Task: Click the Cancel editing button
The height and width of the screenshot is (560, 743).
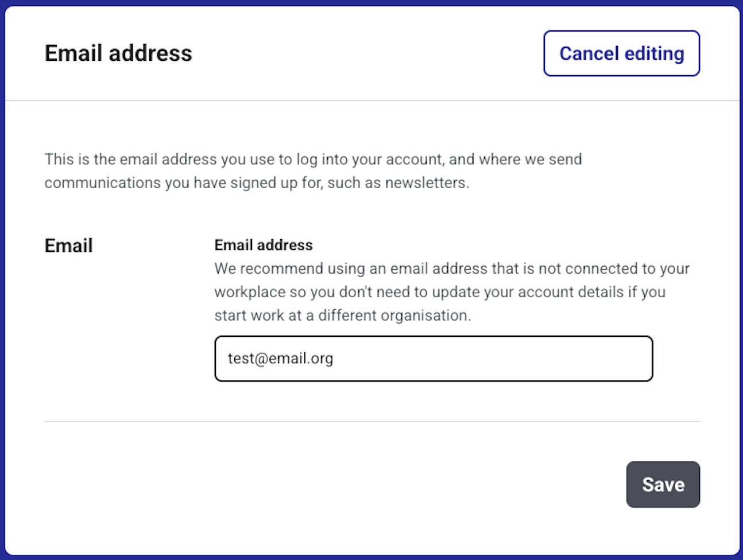Action: 621,53
